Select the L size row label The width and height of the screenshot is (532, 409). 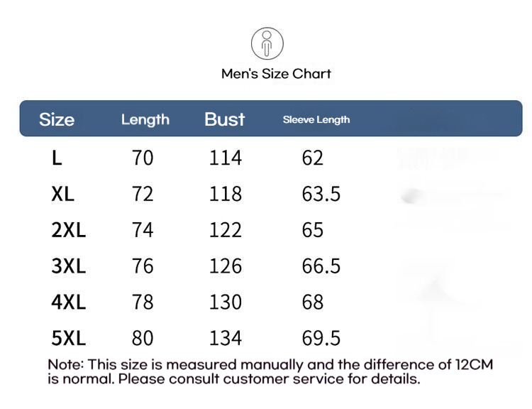point(57,158)
